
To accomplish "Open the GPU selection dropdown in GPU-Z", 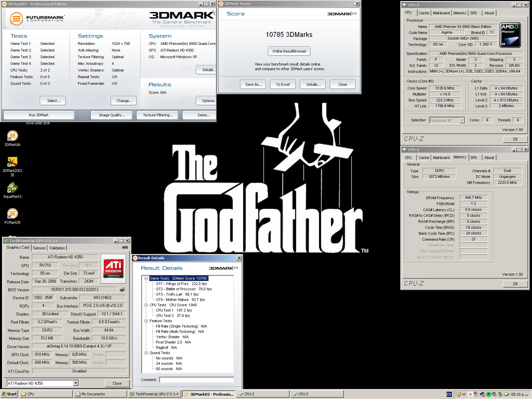I will [75, 383].
